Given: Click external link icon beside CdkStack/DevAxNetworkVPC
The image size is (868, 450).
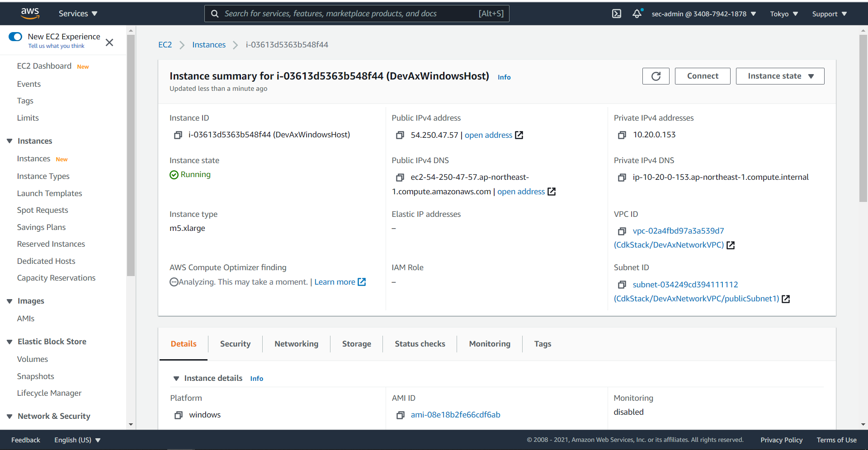Looking at the screenshot, I should pyautogui.click(x=731, y=245).
